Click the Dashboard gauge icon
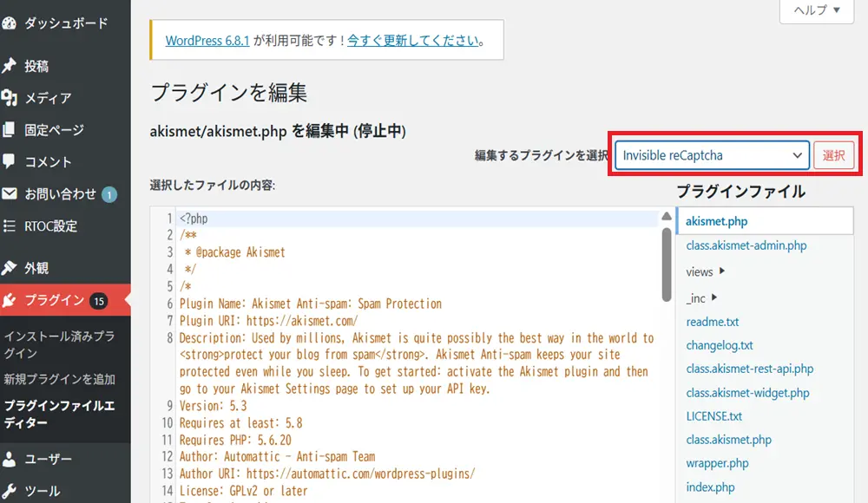The height and width of the screenshot is (503, 868). pyautogui.click(x=9, y=23)
